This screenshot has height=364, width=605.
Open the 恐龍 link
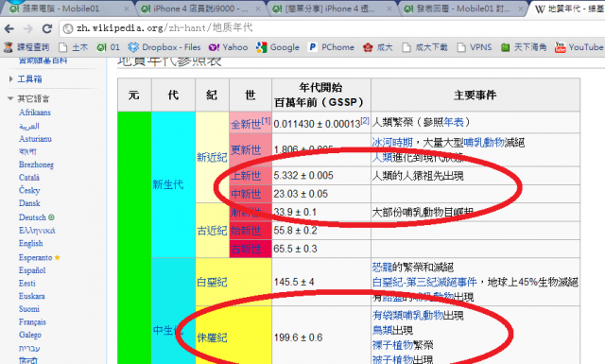pos(382,268)
